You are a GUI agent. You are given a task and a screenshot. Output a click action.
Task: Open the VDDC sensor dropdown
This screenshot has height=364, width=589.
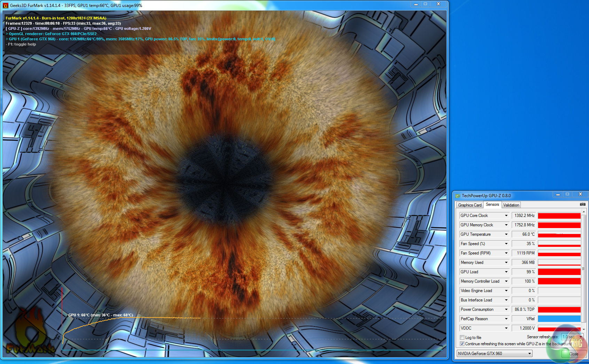[506, 328]
